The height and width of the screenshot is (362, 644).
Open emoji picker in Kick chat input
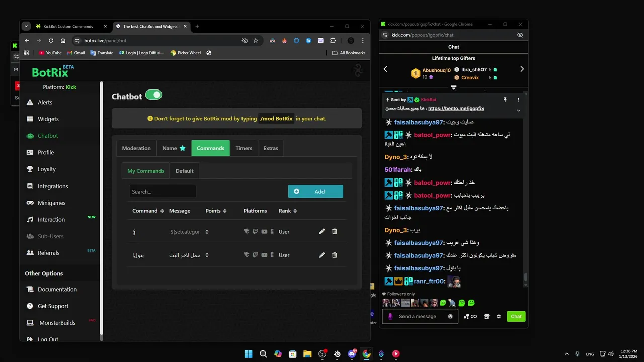click(450, 316)
